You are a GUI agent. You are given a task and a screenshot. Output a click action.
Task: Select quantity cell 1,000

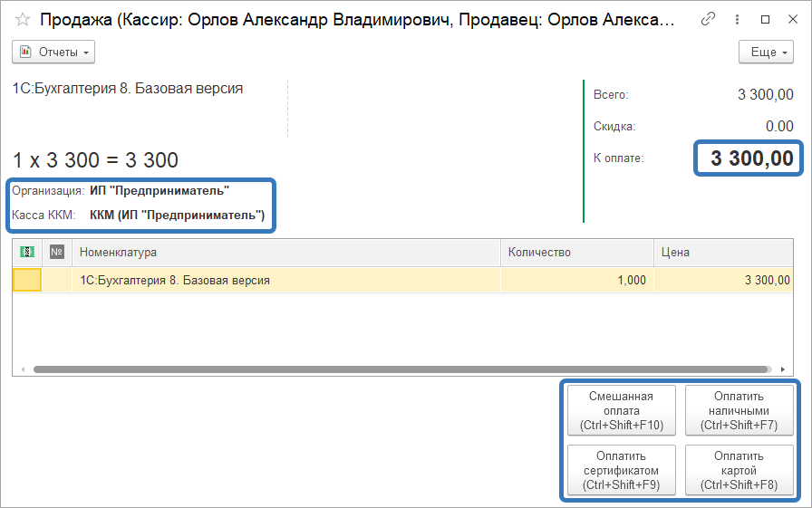[577, 281]
